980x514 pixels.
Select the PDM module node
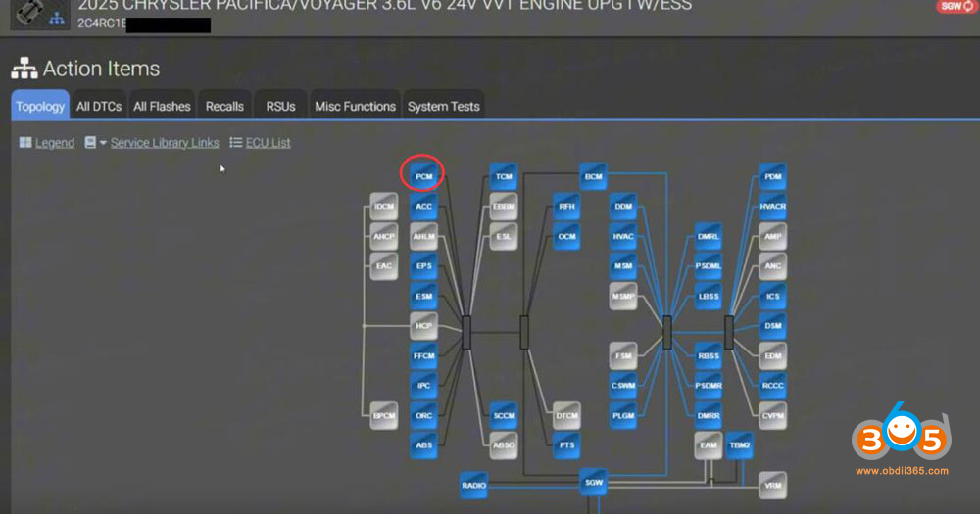point(772,177)
